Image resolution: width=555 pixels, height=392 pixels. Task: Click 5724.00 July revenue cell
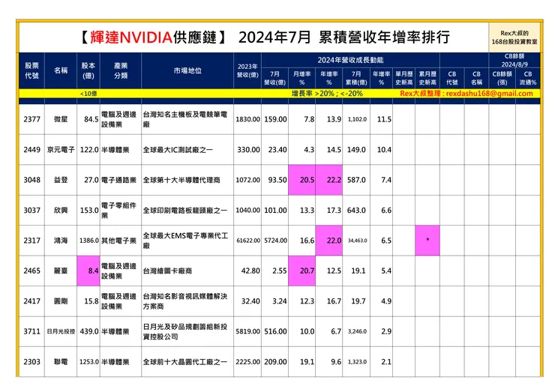point(275,241)
